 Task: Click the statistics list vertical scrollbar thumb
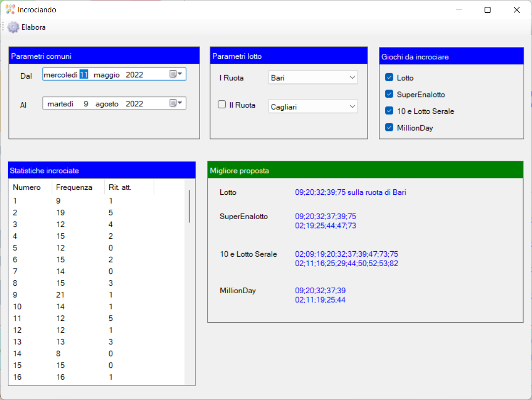189,206
